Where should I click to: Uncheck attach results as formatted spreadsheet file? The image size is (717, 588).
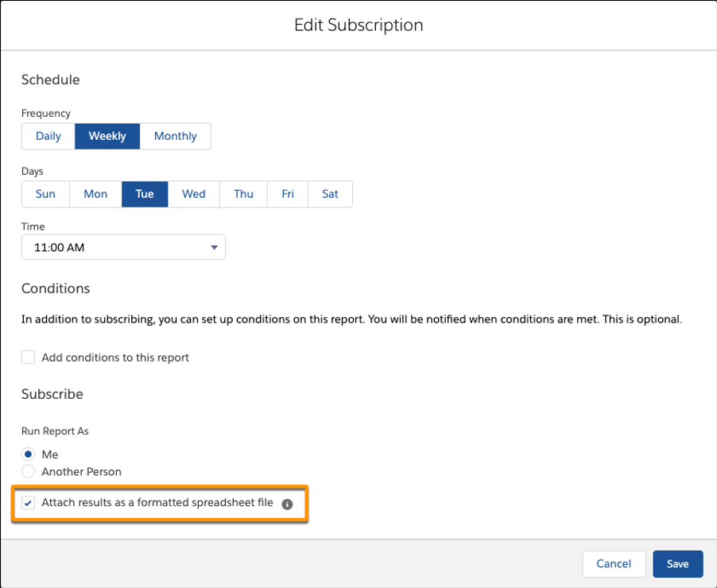pyautogui.click(x=28, y=503)
